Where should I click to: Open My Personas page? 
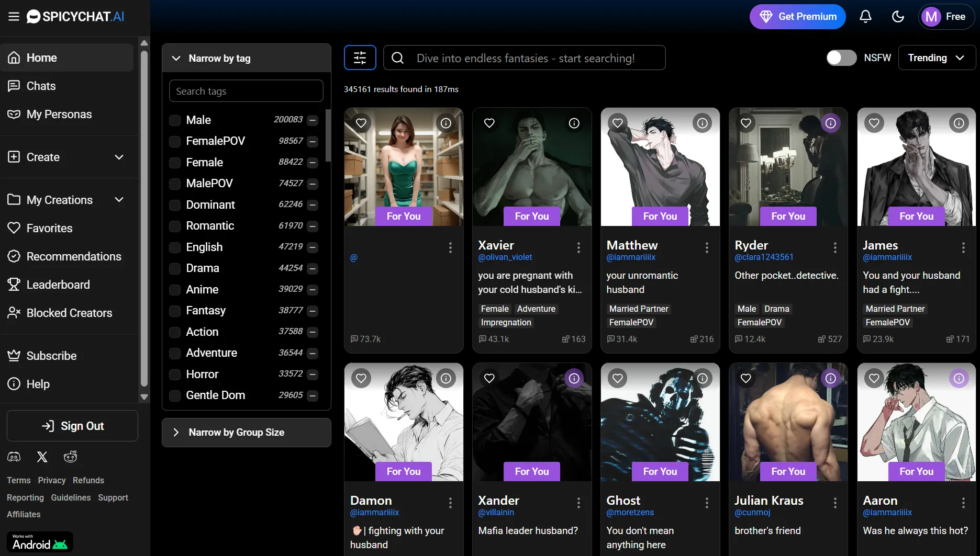click(66, 114)
